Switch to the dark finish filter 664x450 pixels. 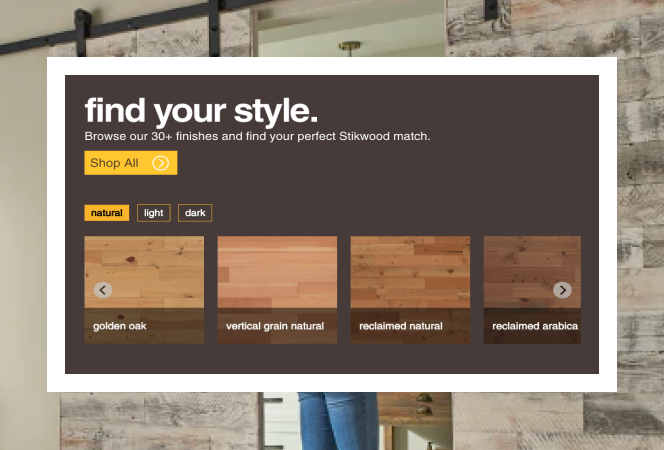tap(195, 213)
